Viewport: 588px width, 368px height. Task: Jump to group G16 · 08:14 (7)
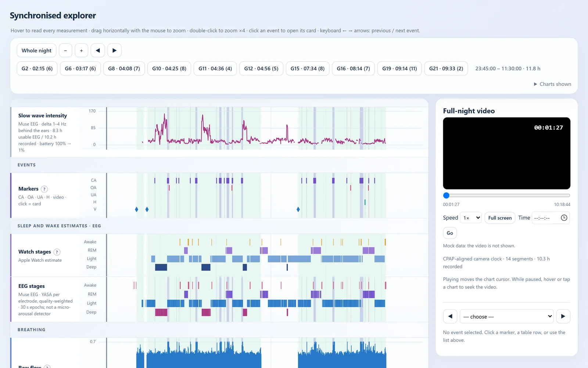[x=353, y=68]
